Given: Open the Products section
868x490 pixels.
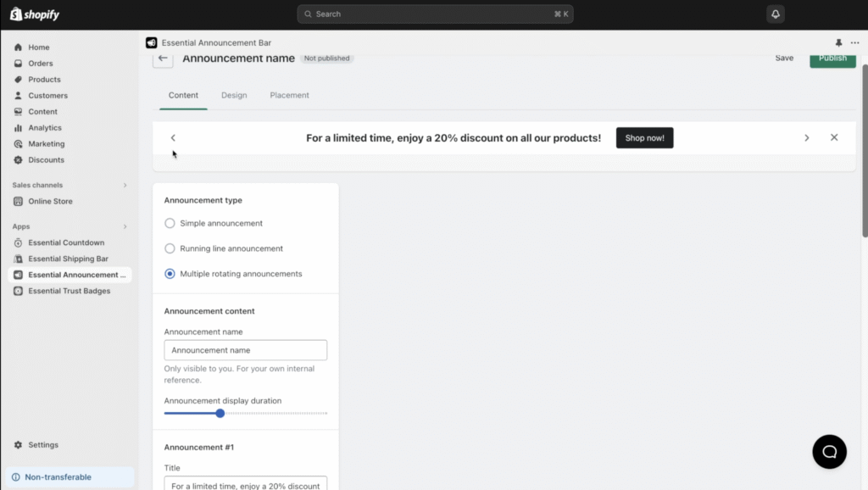Looking at the screenshot, I should click(x=42, y=79).
